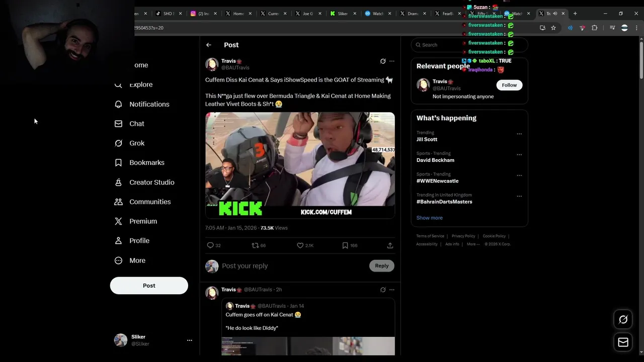Screen dimensions: 644x362
Task: Switch to the Kick Sliker browser tab
Action: click(342, 14)
